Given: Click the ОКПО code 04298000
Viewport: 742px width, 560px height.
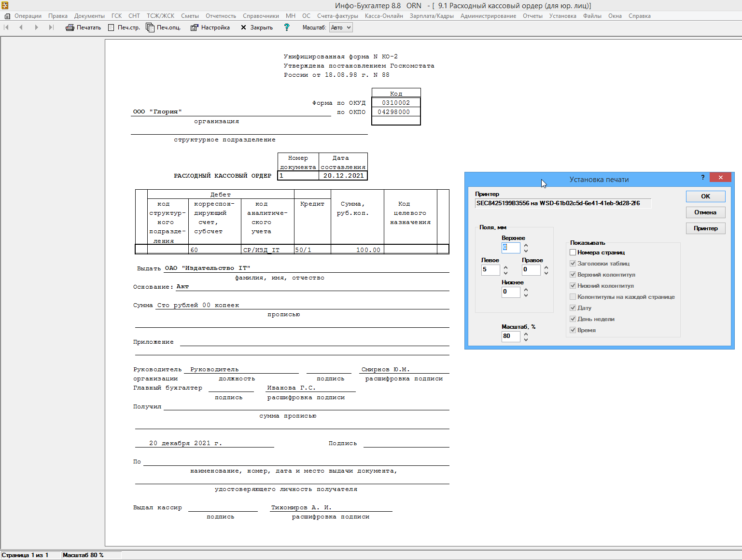Looking at the screenshot, I should [x=396, y=112].
